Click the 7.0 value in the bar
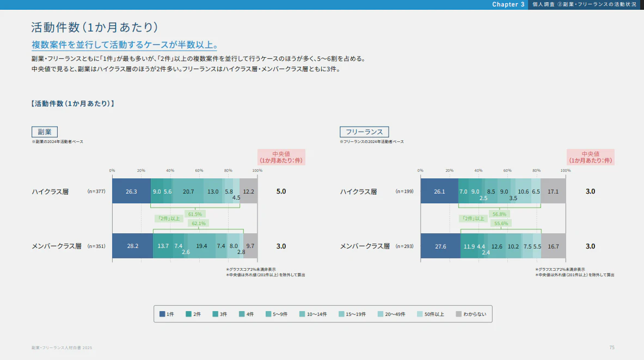 [x=463, y=192]
